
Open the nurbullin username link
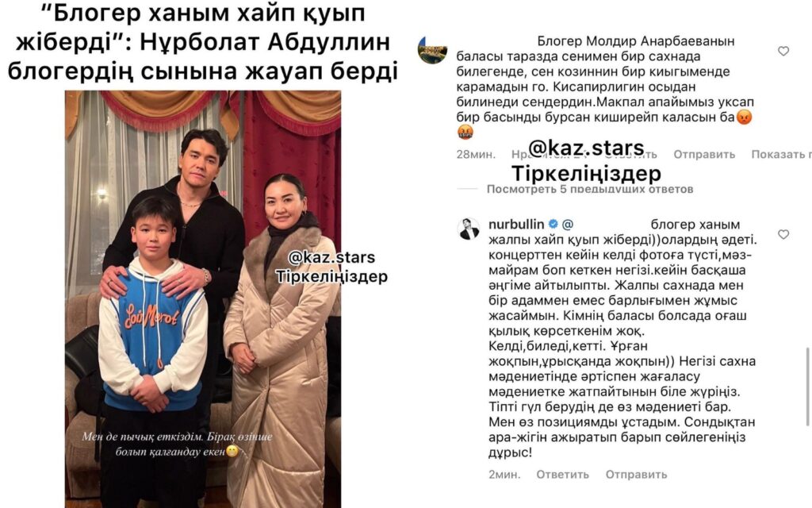pos(516,224)
